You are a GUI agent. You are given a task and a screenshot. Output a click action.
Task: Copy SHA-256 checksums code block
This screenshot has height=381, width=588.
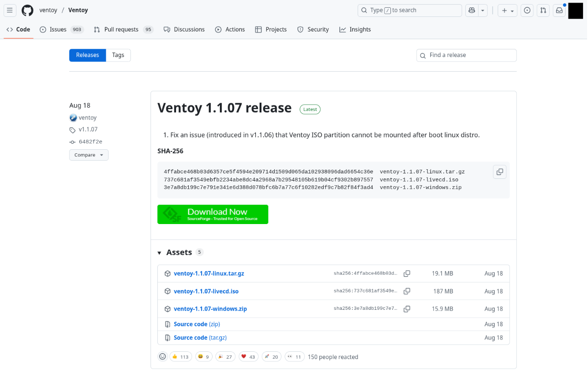(x=500, y=172)
